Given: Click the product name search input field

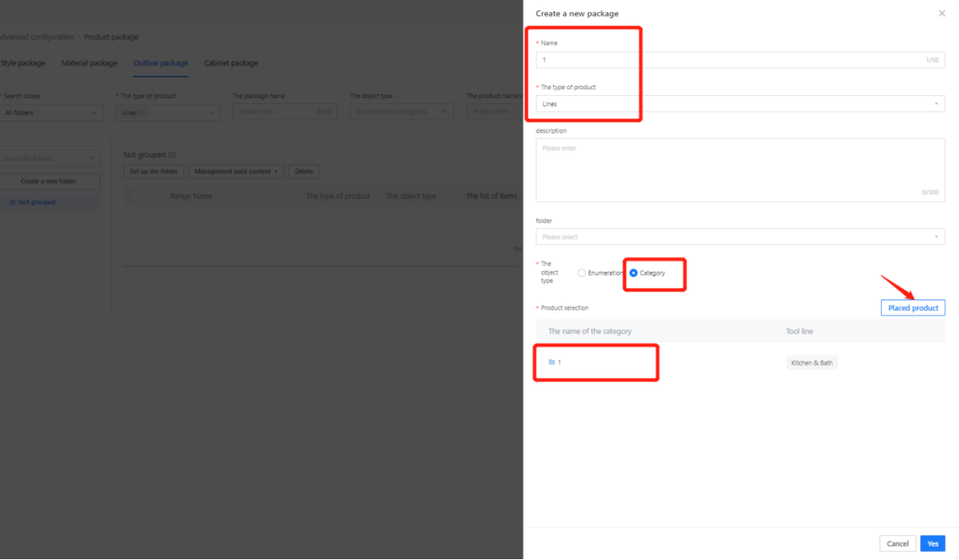Looking at the screenshot, I should [x=494, y=112].
